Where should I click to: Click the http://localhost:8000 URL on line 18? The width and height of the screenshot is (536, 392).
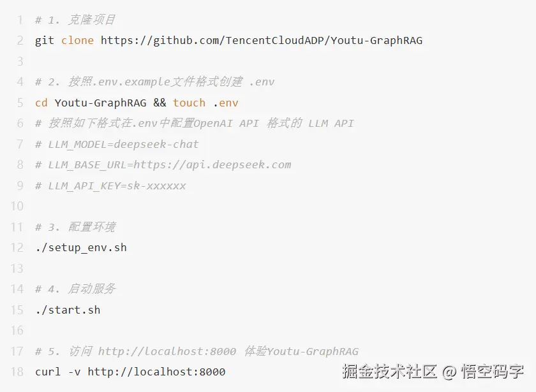tap(156, 372)
